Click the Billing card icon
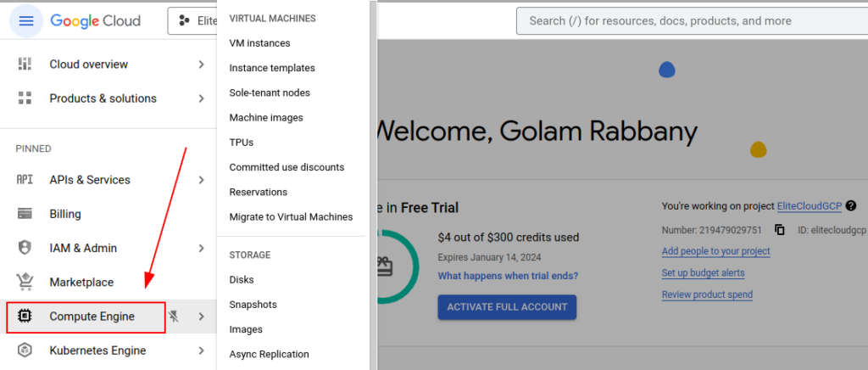Viewport: 868px width, 370px height. [25, 214]
